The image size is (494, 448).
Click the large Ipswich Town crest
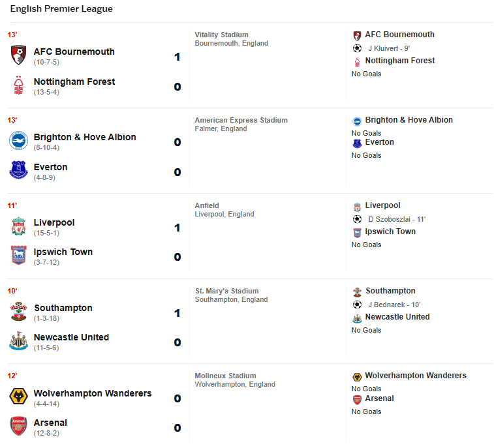18,255
